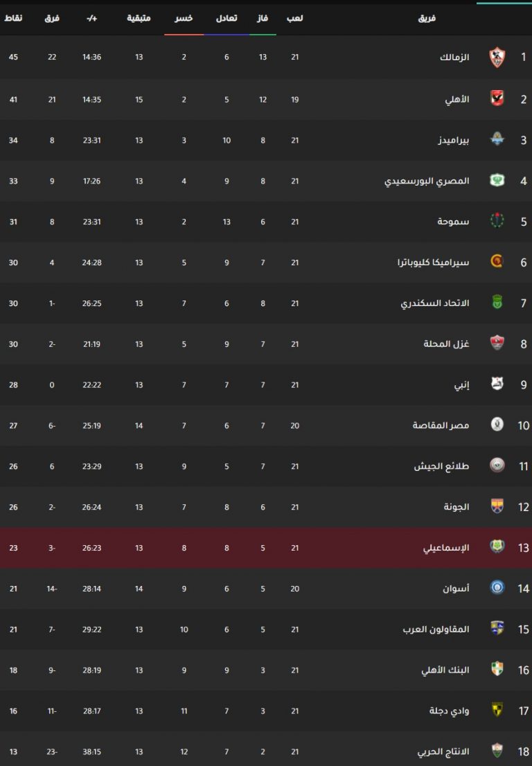Click the تعادل draws column header
The height and width of the screenshot is (766, 532).
coord(227,18)
